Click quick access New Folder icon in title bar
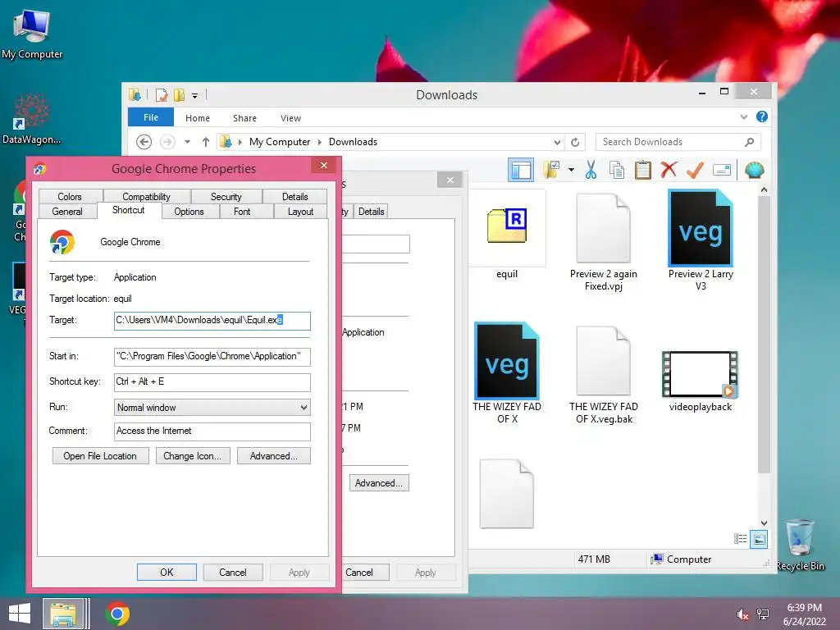The height and width of the screenshot is (630, 840). click(179, 95)
